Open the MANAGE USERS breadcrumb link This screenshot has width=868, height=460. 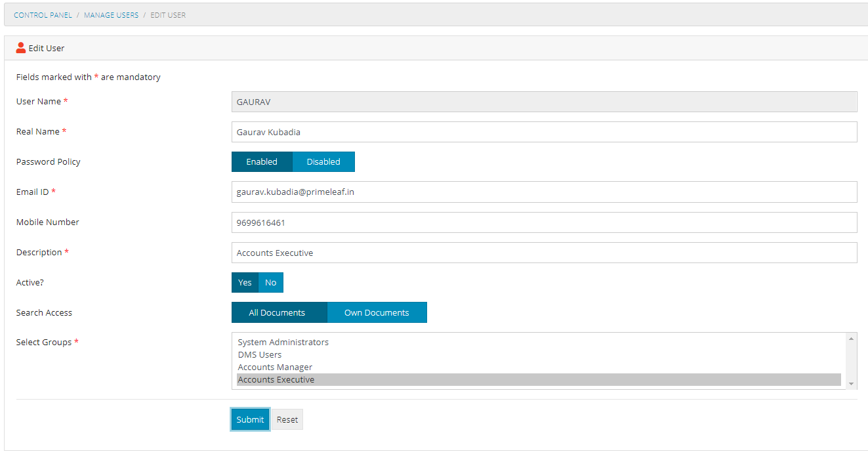click(111, 14)
